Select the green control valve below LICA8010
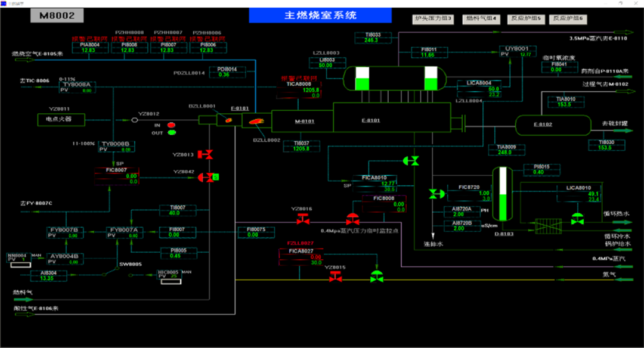644x348 pixels. (x=577, y=219)
